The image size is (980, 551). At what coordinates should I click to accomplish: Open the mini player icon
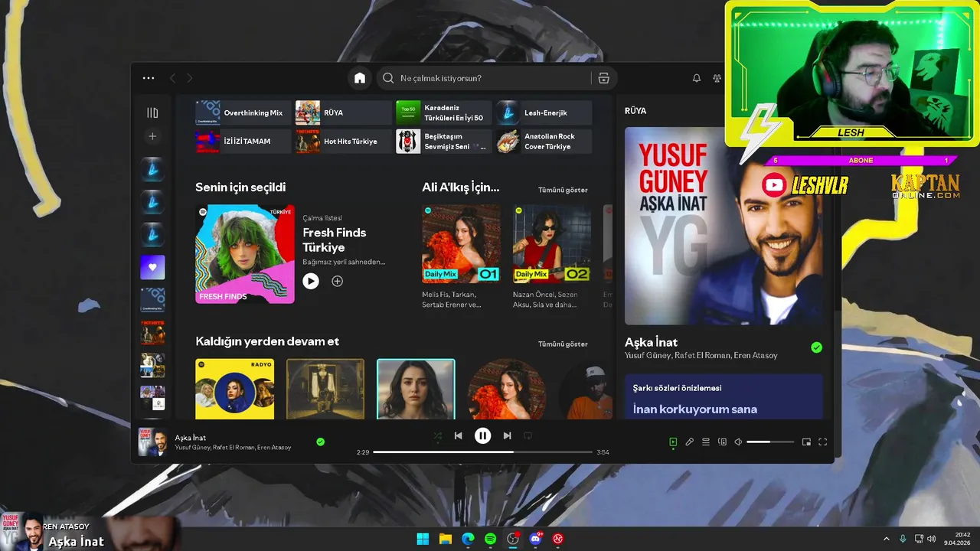click(806, 442)
